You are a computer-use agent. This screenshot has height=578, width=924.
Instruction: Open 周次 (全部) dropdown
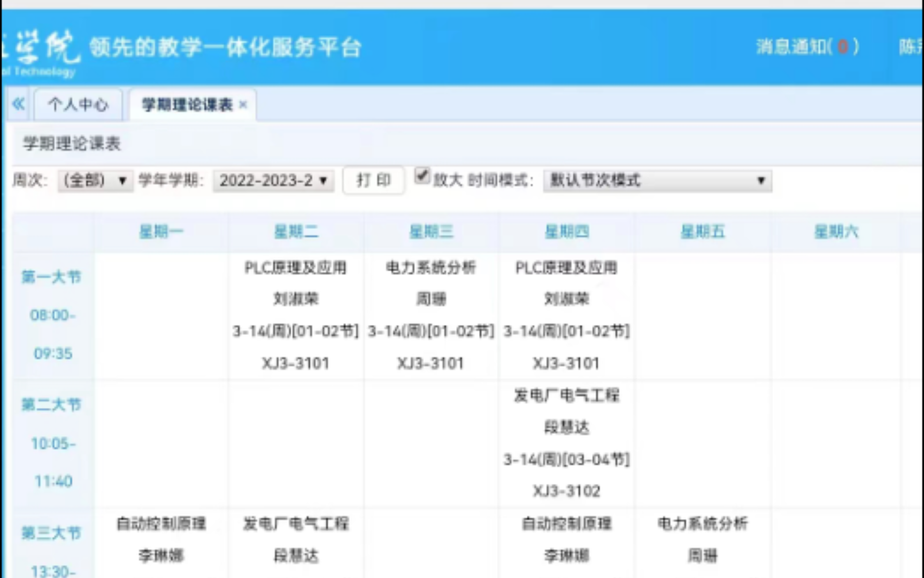tap(95, 180)
